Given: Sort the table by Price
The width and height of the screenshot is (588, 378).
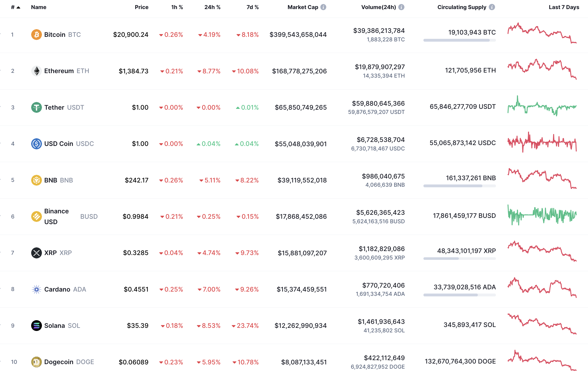Looking at the screenshot, I should [x=141, y=7].
